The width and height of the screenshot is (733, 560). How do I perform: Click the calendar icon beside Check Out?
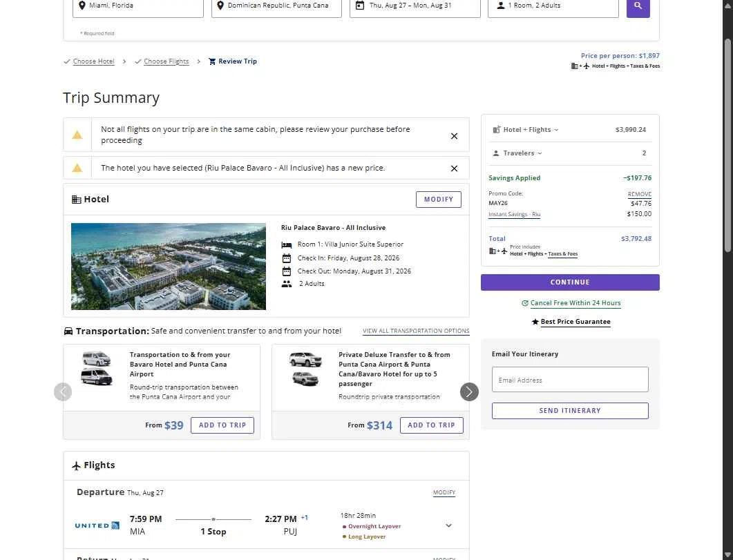pyautogui.click(x=287, y=271)
